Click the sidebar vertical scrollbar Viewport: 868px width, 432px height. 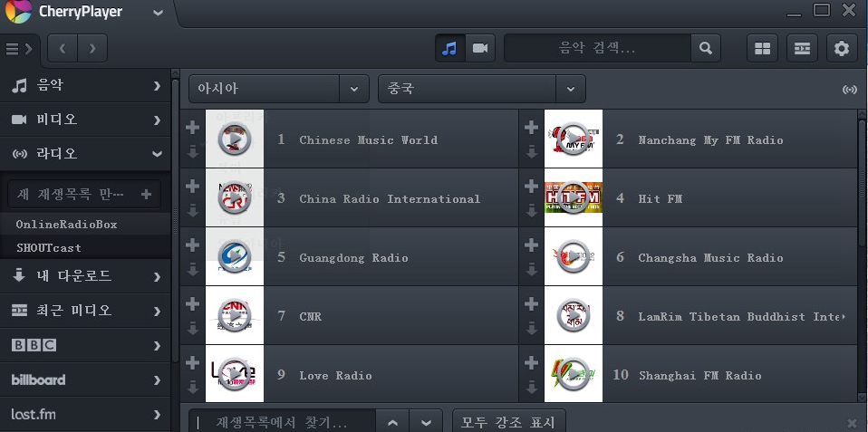tap(175, 220)
